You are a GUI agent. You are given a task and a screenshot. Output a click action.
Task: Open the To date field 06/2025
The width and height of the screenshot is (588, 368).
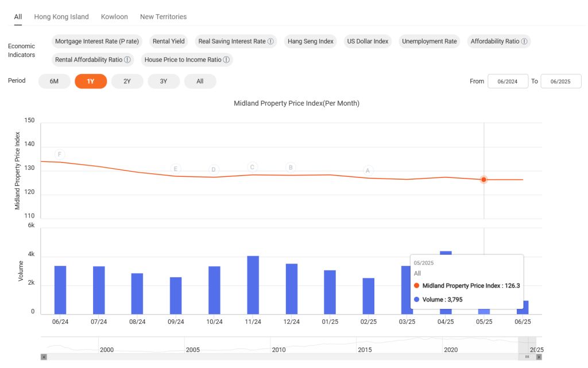[x=560, y=82]
